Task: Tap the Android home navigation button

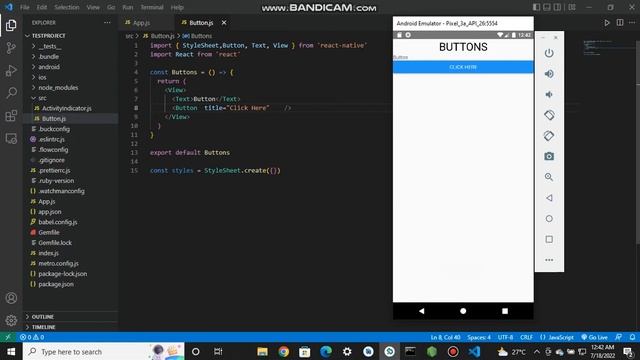Action: (x=463, y=311)
